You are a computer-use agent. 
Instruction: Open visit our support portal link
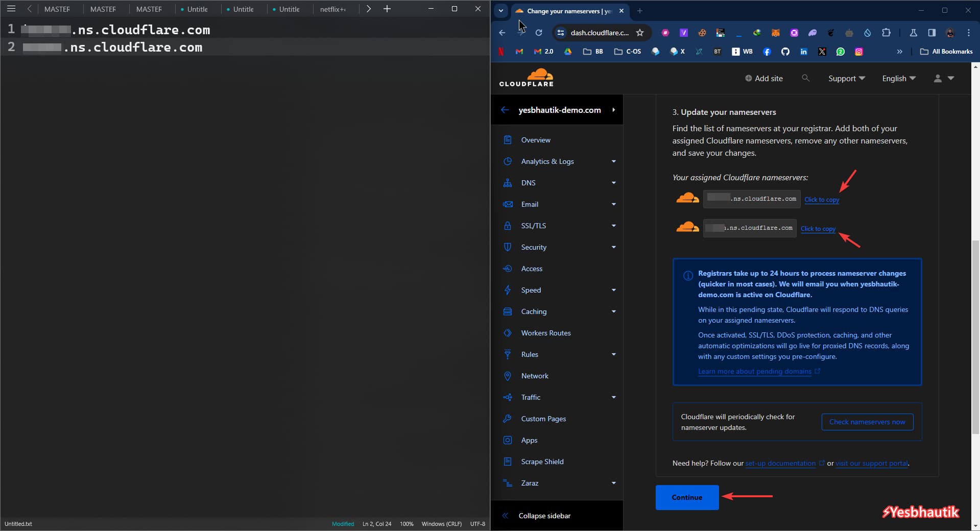tap(872, 463)
